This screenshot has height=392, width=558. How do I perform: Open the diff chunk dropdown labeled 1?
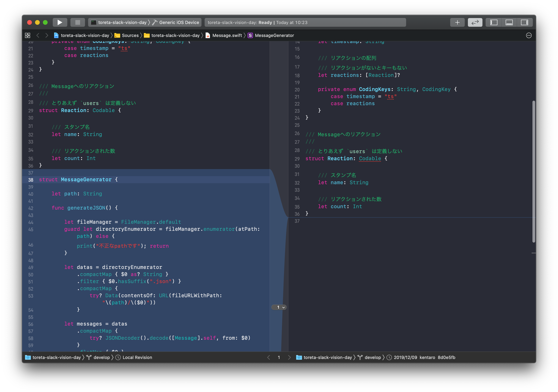(279, 307)
